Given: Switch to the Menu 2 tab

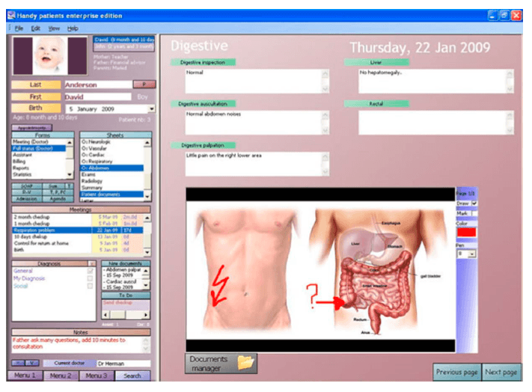Looking at the screenshot, I should pos(61,375).
